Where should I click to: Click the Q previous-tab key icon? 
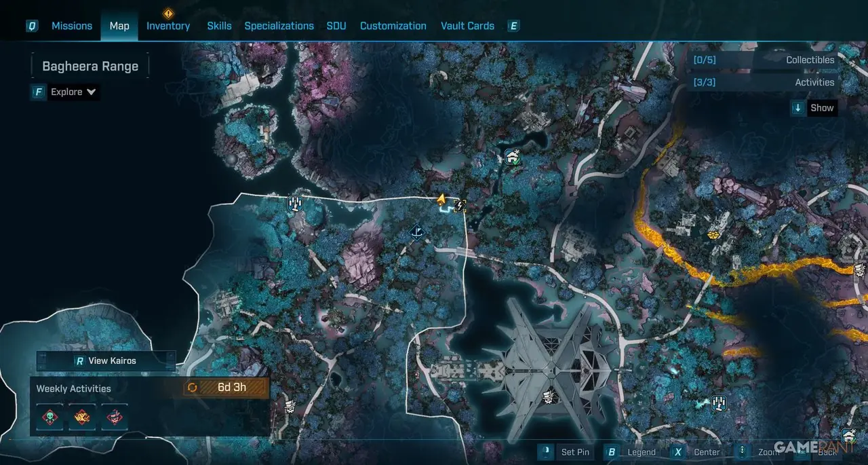coord(32,26)
